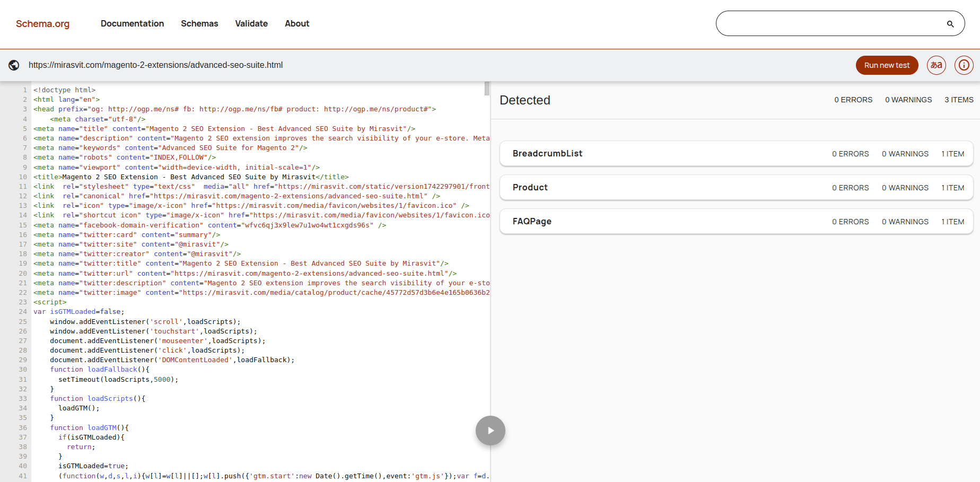This screenshot has width=980, height=482.
Task: Expand the BreadcrumbList detected item
Action: point(547,153)
